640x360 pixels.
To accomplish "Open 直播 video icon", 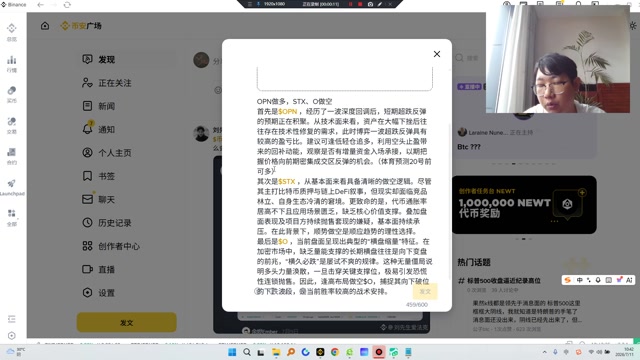I will point(87,269).
